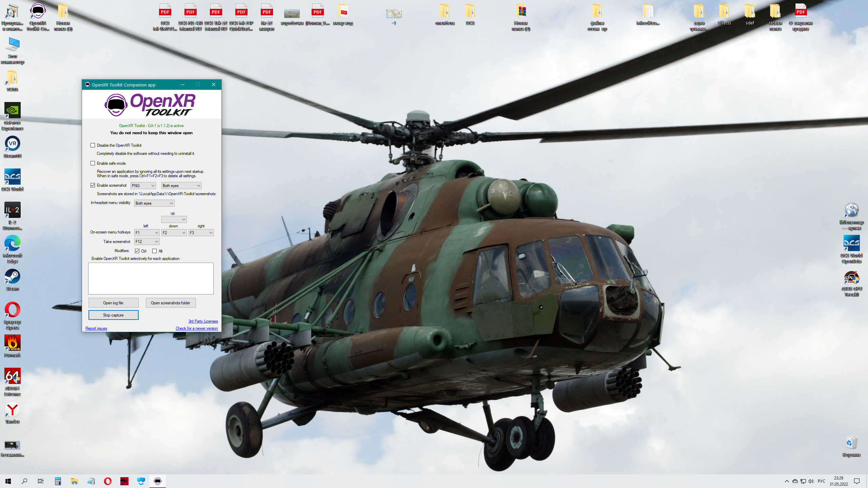Click Open screenshots folder button

coord(171,303)
